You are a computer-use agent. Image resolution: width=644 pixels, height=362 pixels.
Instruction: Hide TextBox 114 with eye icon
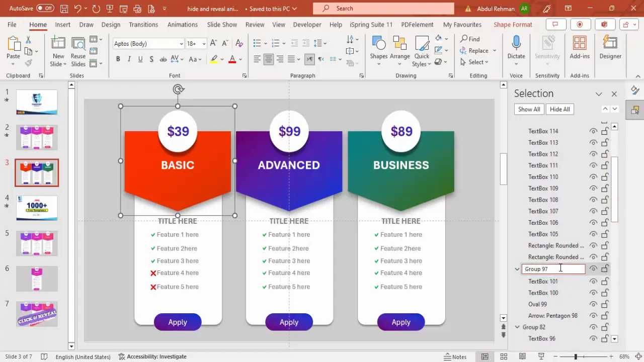tap(594, 131)
